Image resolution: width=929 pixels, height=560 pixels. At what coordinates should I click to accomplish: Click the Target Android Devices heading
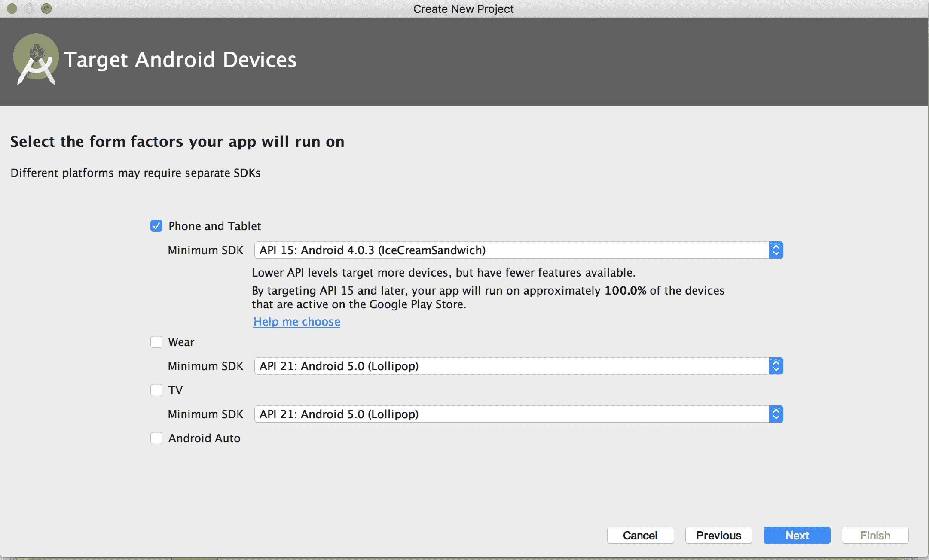coord(180,59)
